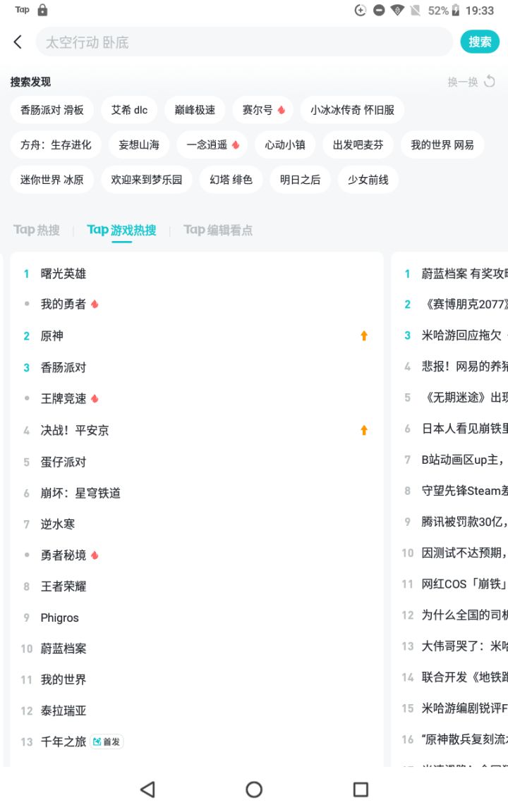Image resolution: width=508 pixels, height=812 pixels.
Task: Choose the 明日之后 chip
Action: pos(300,180)
